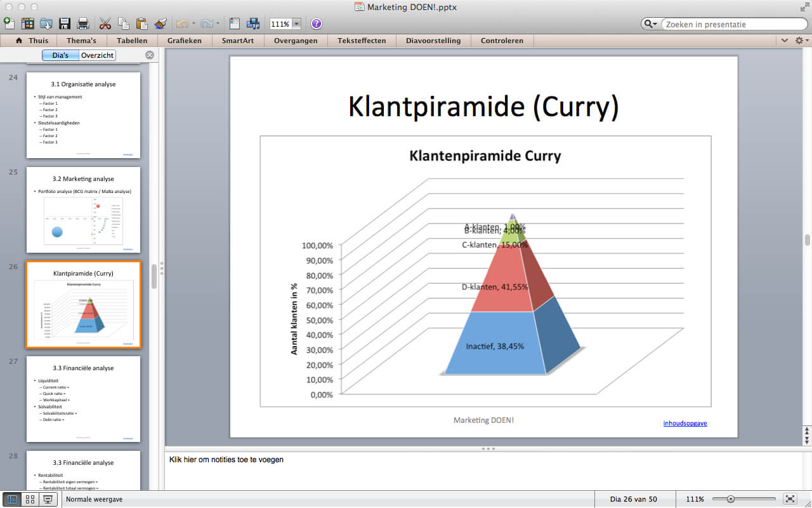Click the Marketing DOEN! footer text
812x508 pixels.
pos(483,420)
